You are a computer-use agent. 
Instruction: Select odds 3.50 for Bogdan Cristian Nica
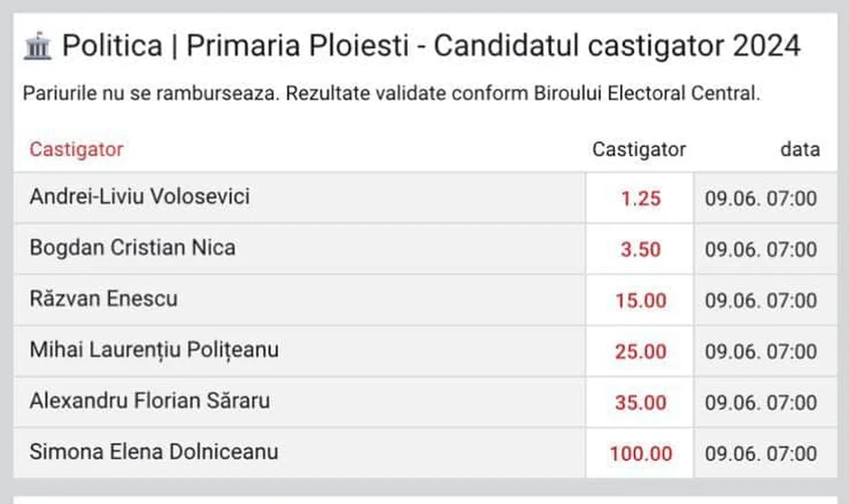click(640, 250)
